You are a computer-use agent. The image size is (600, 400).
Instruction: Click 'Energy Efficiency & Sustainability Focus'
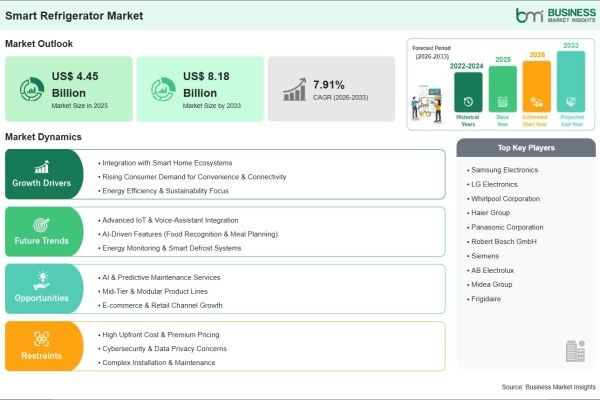(163, 191)
